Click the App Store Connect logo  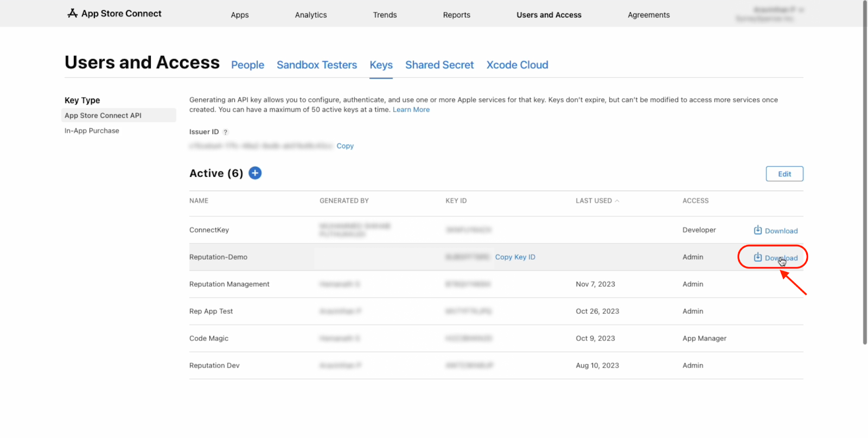click(114, 14)
